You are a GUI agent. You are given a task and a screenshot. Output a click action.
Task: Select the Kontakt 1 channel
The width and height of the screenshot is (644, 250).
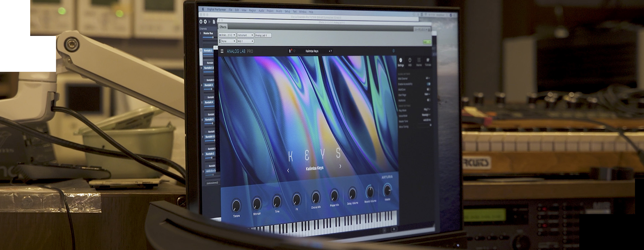[x=208, y=51]
